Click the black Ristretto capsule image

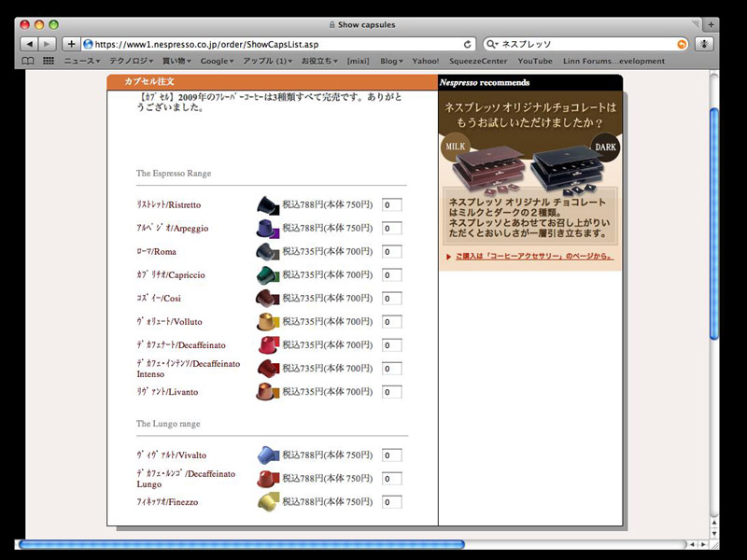pos(268,205)
